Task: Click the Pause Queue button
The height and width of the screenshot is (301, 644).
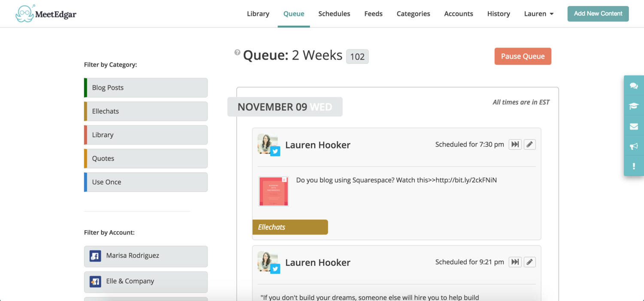Action: pyautogui.click(x=523, y=56)
